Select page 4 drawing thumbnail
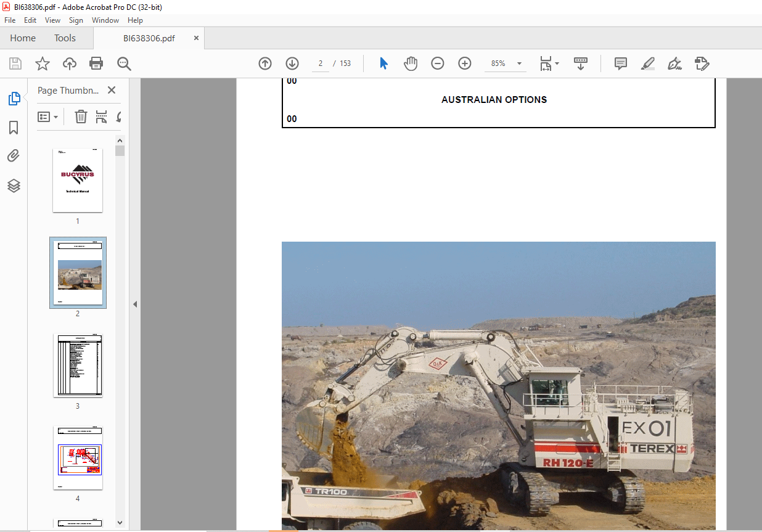 [78, 458]
